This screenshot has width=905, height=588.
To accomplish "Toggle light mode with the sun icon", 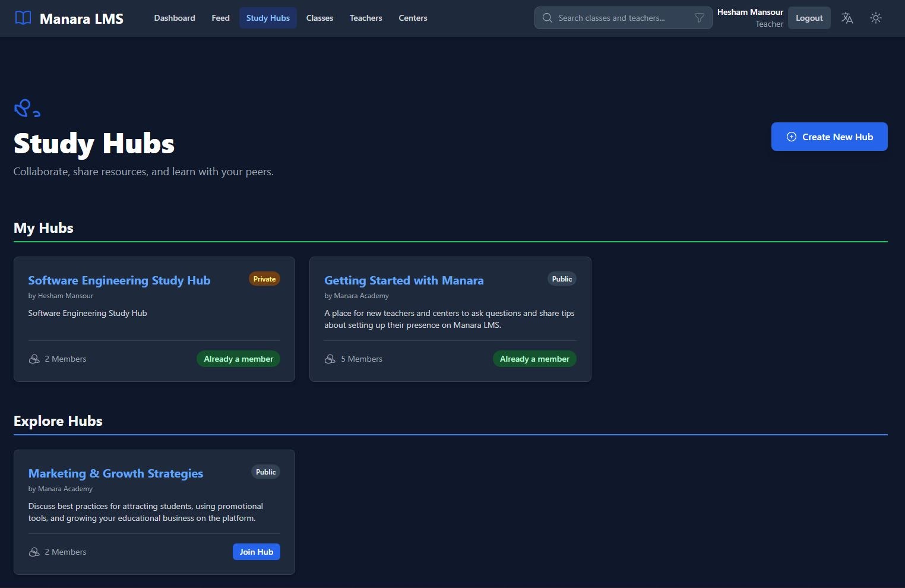I will tap(876, 18).
